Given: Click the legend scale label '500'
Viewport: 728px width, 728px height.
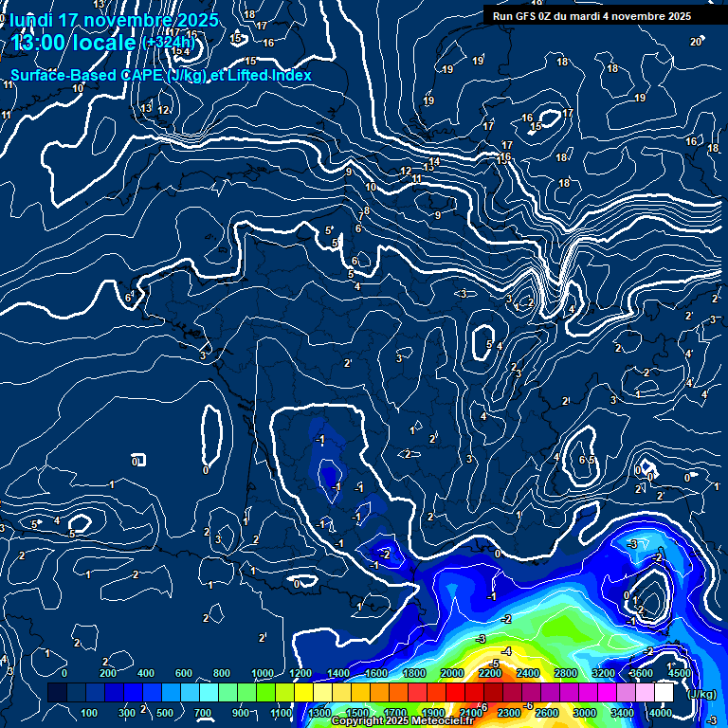Looking at the screenshot, I should pyautogui.click(x=164, y=713).
